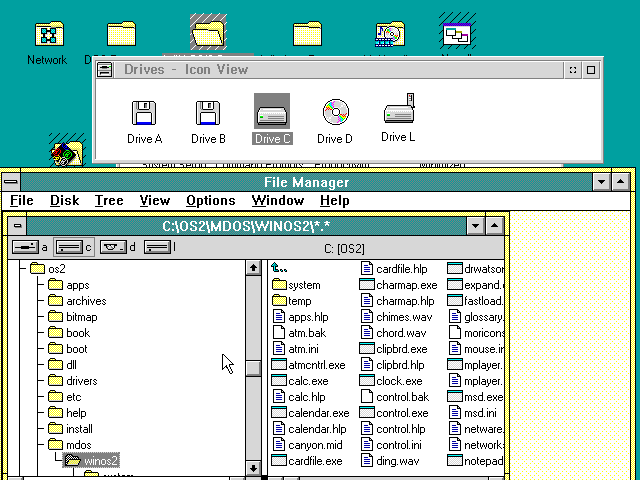Viewport: 640px width, 480px height.
Task: Select the help folder in the tree
Action: (67, 413)
